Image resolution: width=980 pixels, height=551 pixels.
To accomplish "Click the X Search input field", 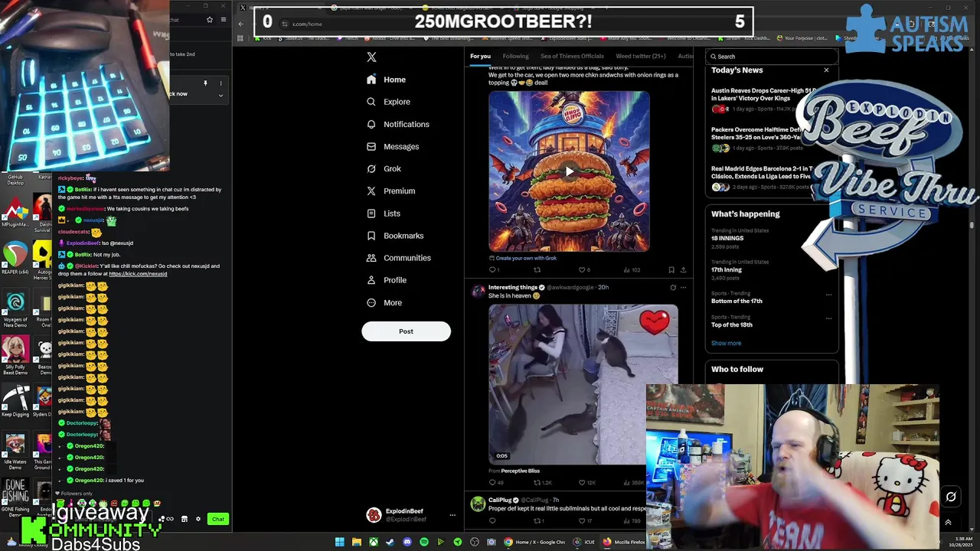I will pos(772,56).
